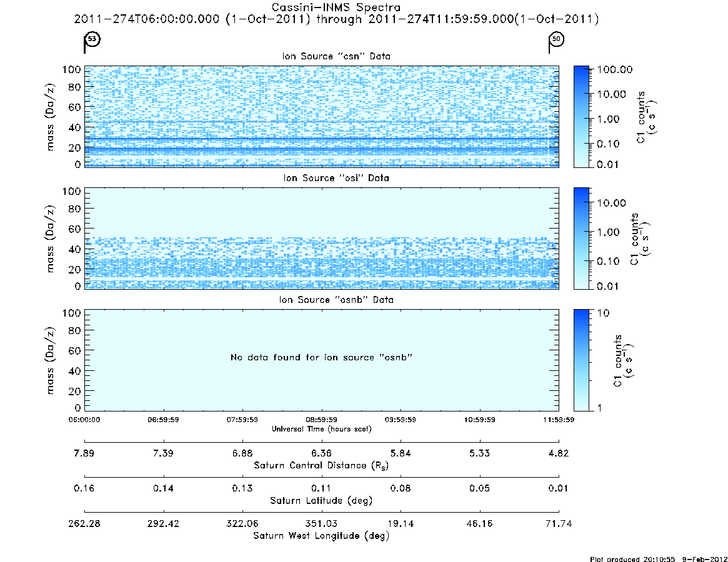Click "No data found for ion source" message
The height and width of the screenshot is (562, 728).
click(x=321, y=357)
